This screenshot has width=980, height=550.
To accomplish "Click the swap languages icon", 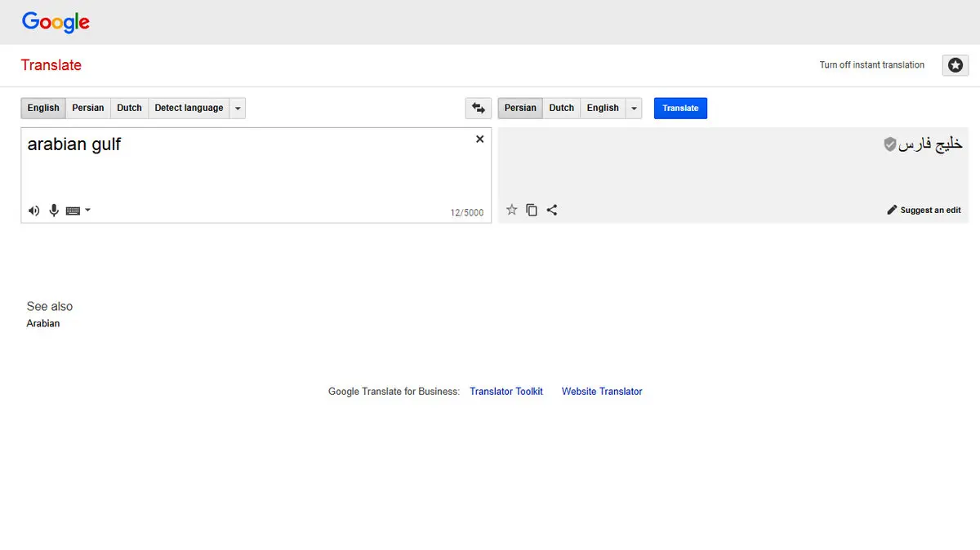I will click(479, 108).
